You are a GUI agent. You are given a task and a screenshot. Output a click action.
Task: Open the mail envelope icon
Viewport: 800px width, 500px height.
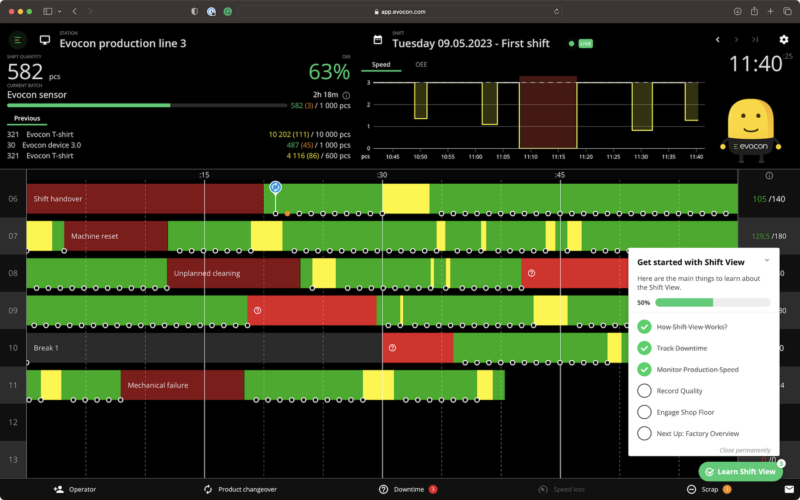[789, 489]
